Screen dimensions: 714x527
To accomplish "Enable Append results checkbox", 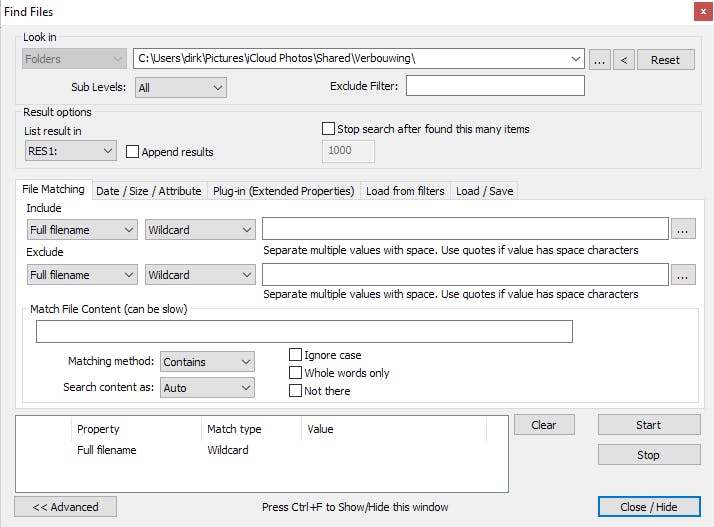I will (x=133, y=152).
